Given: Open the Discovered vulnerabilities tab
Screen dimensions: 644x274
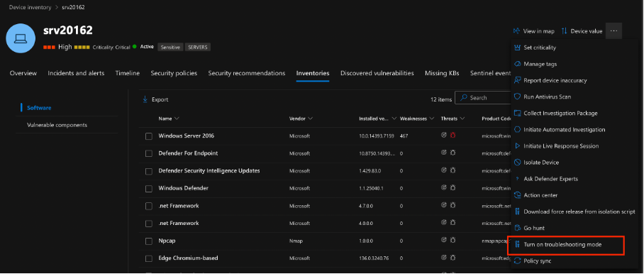Looking at the screenshot, I should 377,73.
